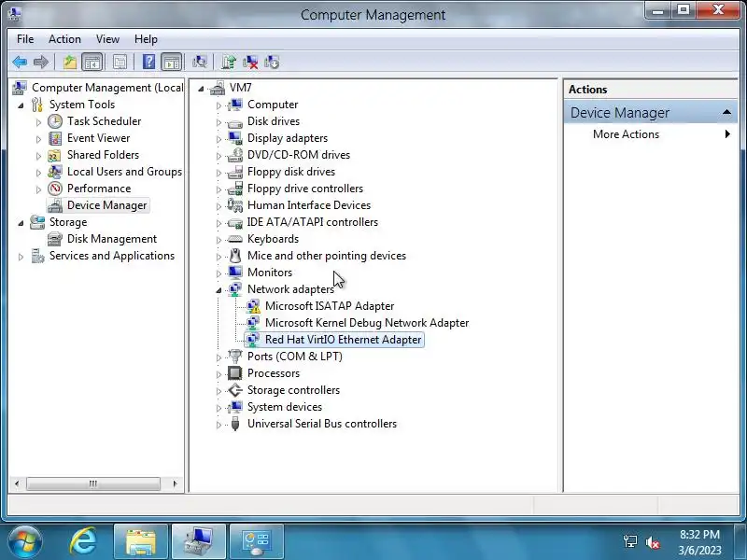The width and height of the screenshot is (747, 560).
Task: Click the Floppy disk drives icon
Action: pyautogui.click(x=235, y=172)
